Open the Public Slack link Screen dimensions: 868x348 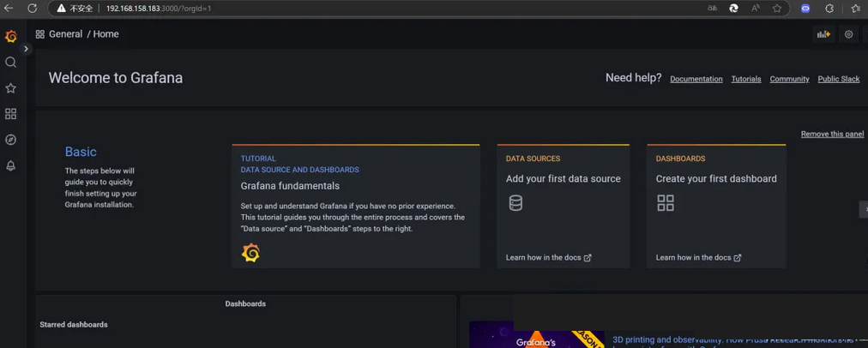click(839, 79)
